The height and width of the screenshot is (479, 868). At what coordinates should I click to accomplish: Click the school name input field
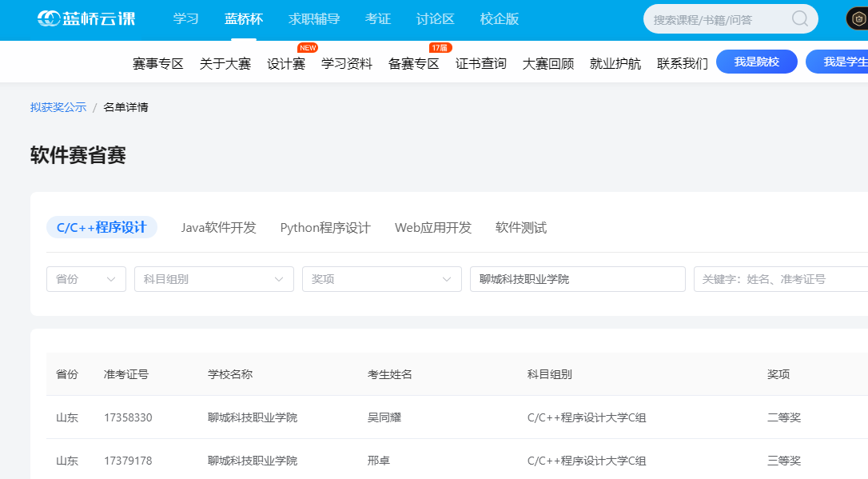577,279
